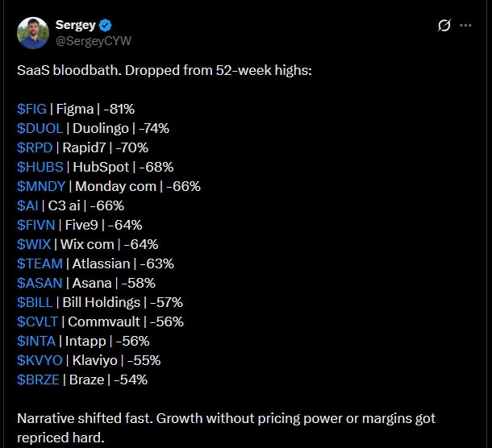Open Sergey's profile avatar
The width and height of the screenshot is (492, 448).
pos(32,31)
